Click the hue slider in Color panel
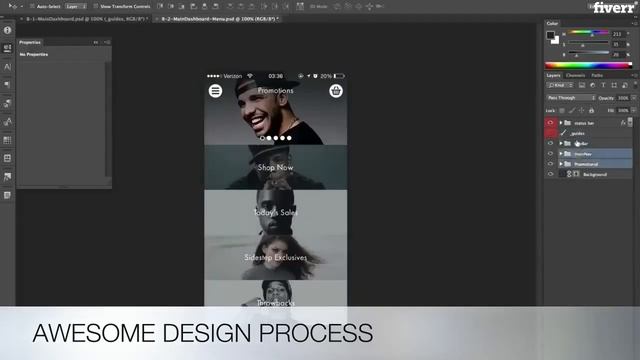Viewport: 640px width, 360px height. (588, 32)
